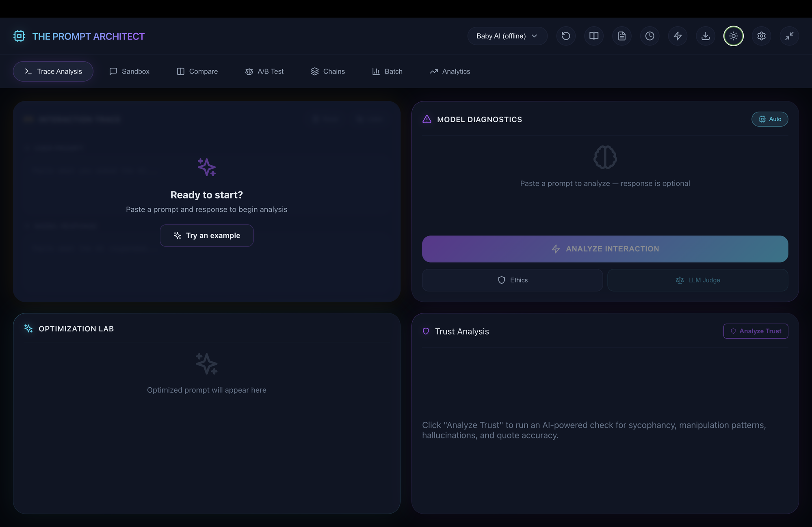812x527 pixels.
Task: Click the 'Ready to start?' heading
Action: coord(207,195)
